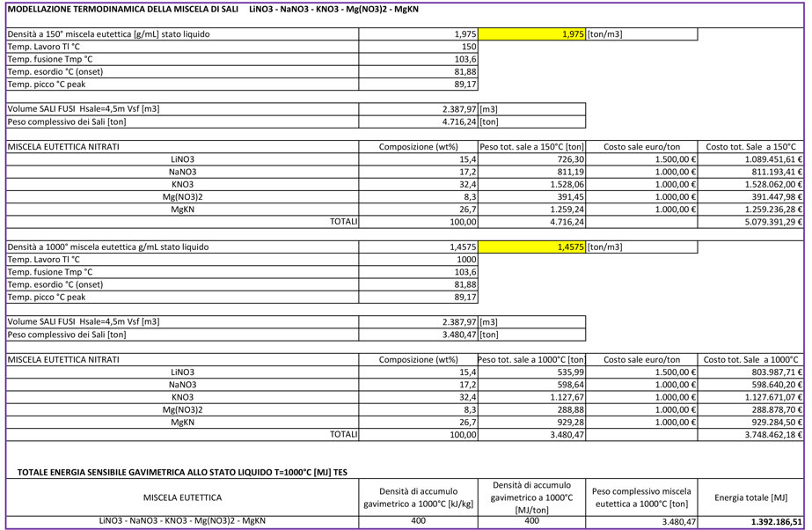Select the KNO3 weight cell 1.127,67

coord(532,397)
